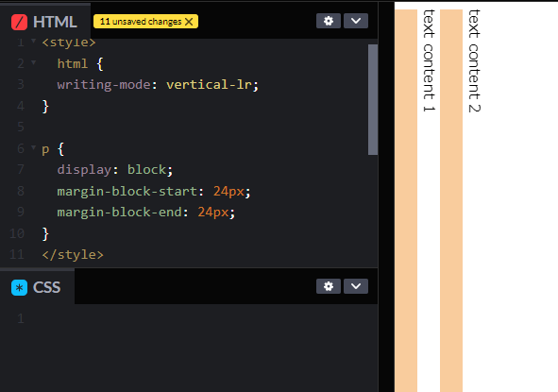
Task: Click the HTML editor vertical scrollbar thumb
Action: [x=373, y=99]
